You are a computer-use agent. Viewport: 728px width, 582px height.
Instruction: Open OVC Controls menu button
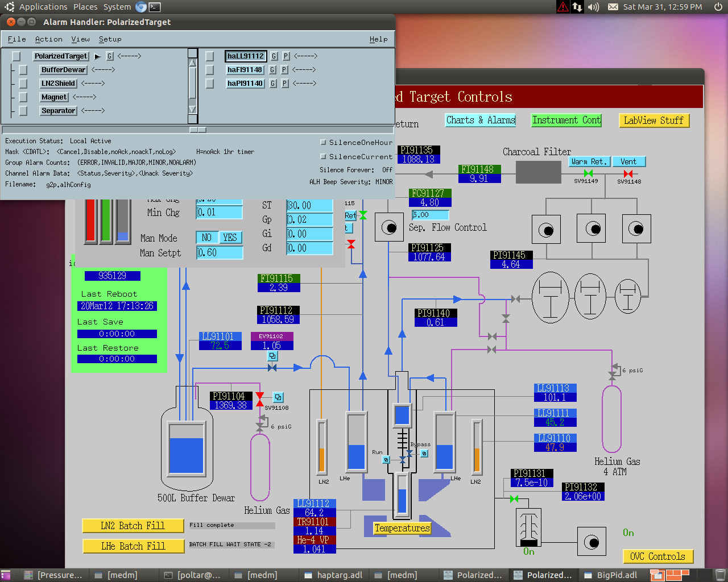pyautogui.click(x=658, y=556)
